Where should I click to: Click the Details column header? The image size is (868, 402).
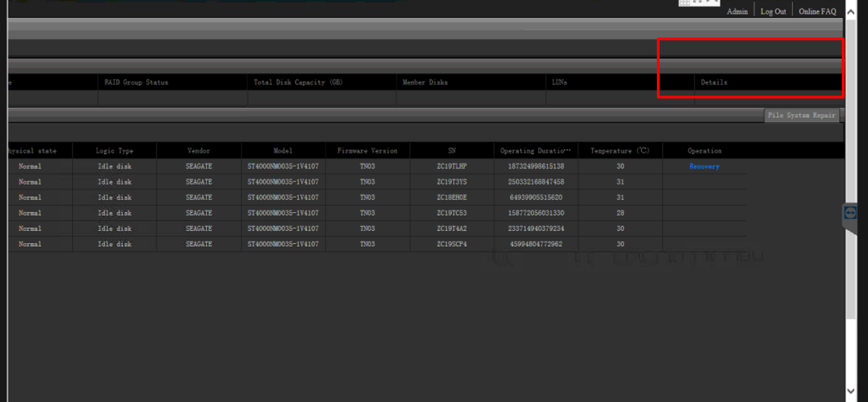714,82
